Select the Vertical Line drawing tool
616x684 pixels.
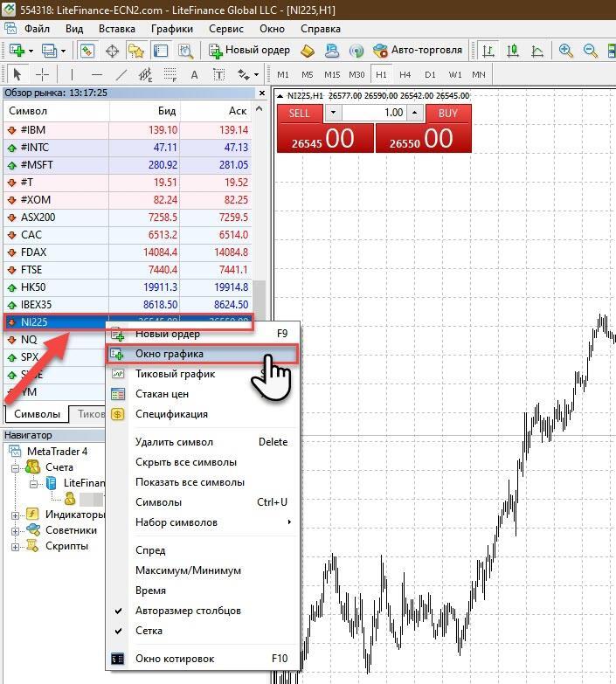(72, 74)
